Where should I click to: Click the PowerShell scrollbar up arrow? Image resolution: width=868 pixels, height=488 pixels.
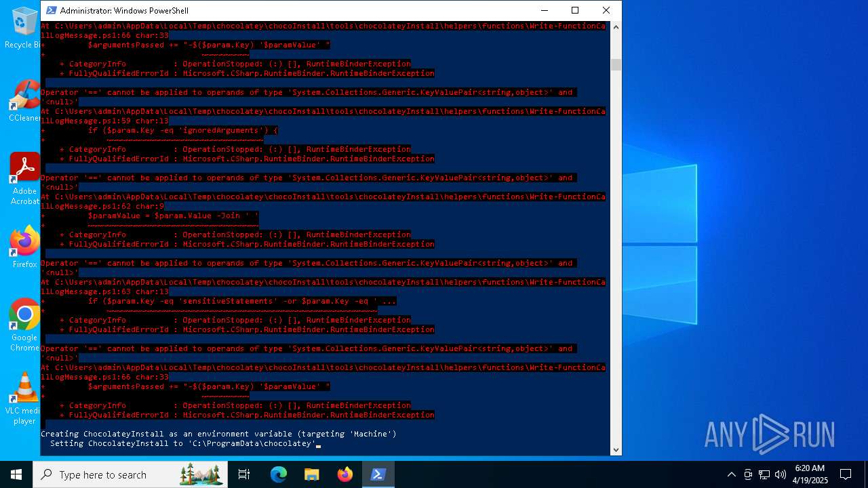[616, 26]
